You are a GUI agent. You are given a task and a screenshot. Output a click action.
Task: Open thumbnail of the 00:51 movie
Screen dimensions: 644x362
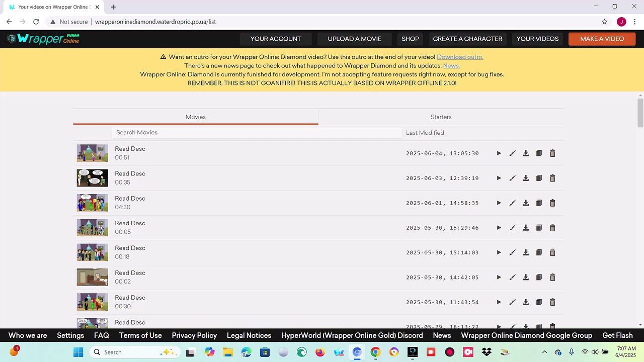click(92, 153)
